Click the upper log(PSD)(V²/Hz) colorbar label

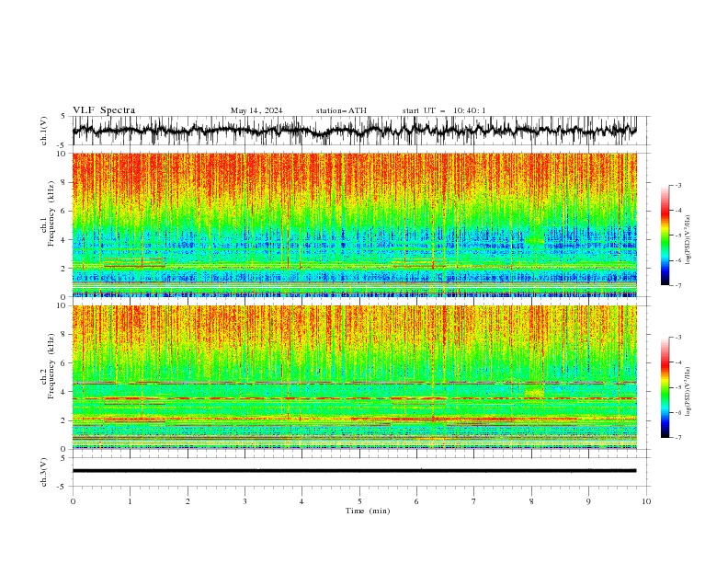coord(688,240)
